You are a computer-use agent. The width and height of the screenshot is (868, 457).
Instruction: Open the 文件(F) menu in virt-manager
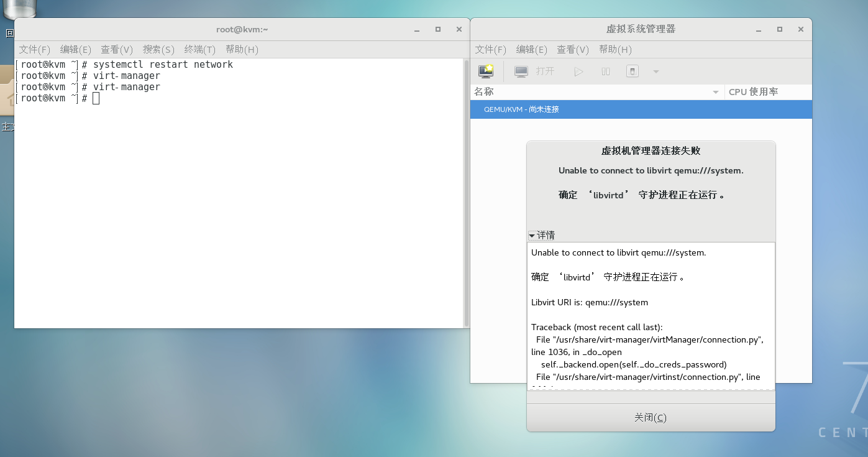(490, 49)
